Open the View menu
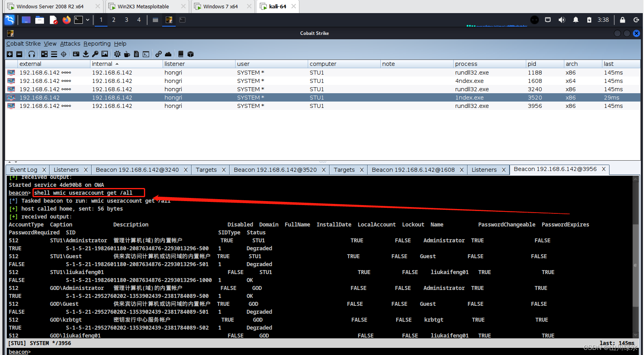This screenshot has height=355, width=644. (50, 44)
